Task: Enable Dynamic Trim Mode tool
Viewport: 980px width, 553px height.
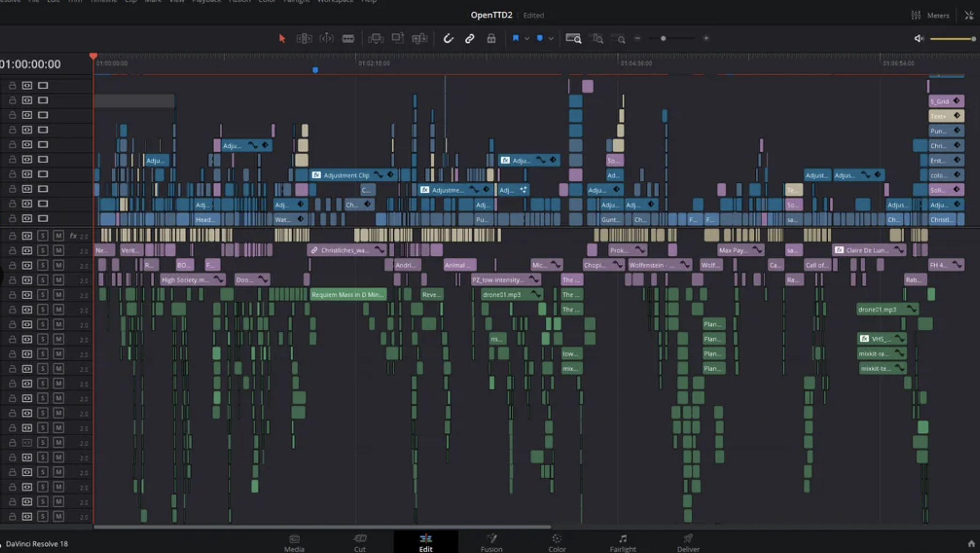Action: 327,39
